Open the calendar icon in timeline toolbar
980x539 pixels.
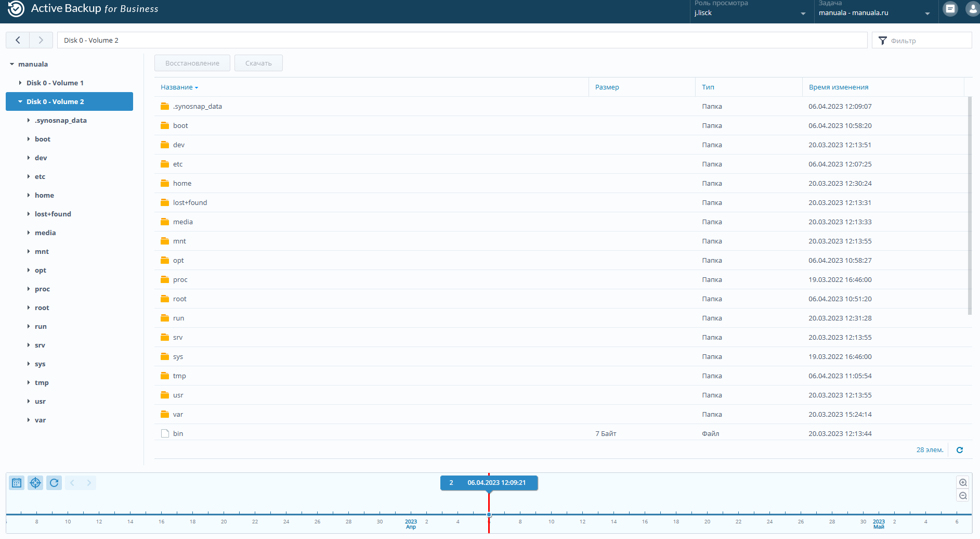point(17,483)
